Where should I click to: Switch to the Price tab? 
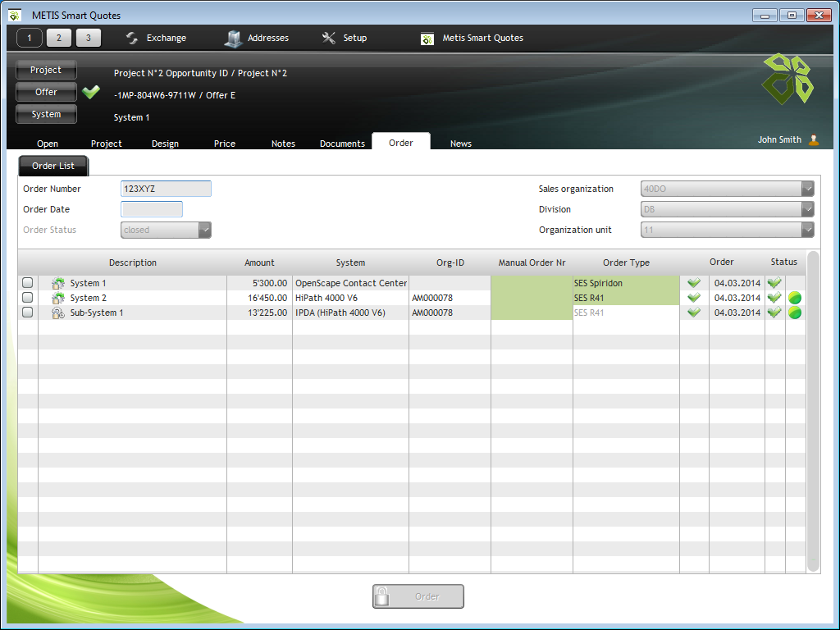(225, 144)
